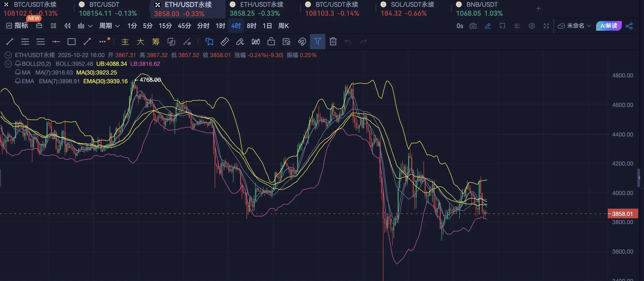The image size is (644, 281).
Task: Add a new tab with plus button
Action: coord(539,8)
